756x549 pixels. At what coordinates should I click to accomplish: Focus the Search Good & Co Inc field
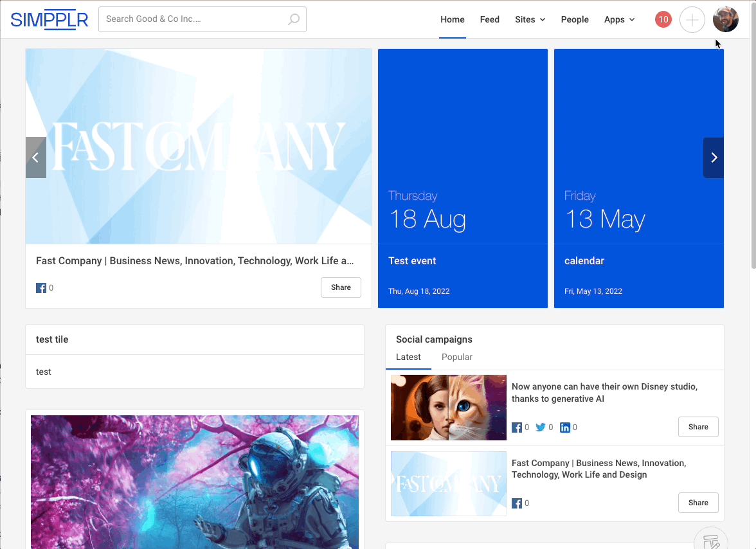pos(193,19)
